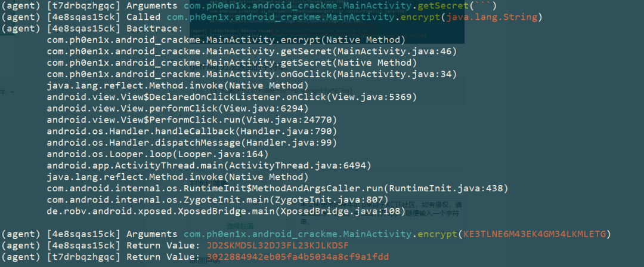This screenshot has width=644, height=267.
Task: Select getSecret(Native Method) stack frame
Action: [231, 63]
